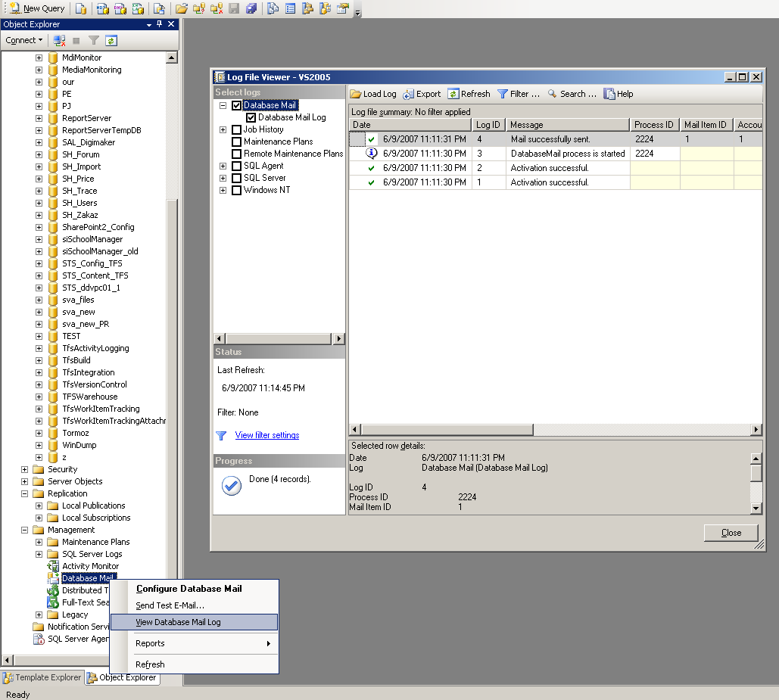Open the main toolbar options dropdown arrow
The image size is (779, 700).
357,13
